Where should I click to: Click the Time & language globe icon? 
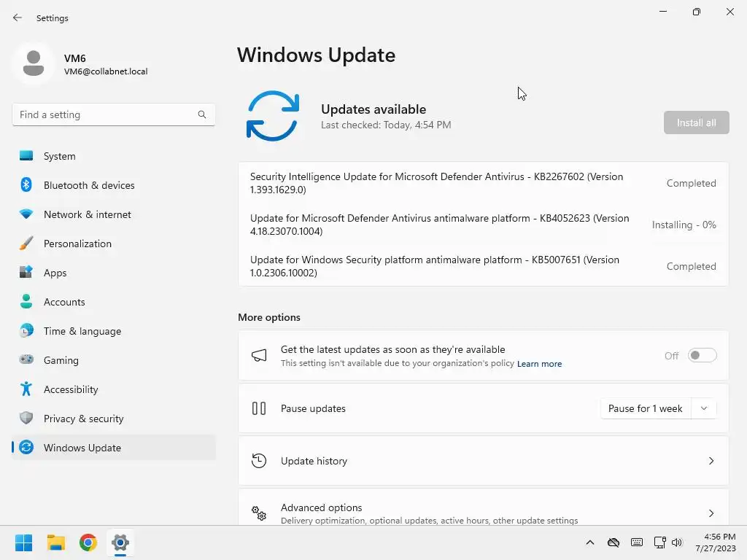26,330
